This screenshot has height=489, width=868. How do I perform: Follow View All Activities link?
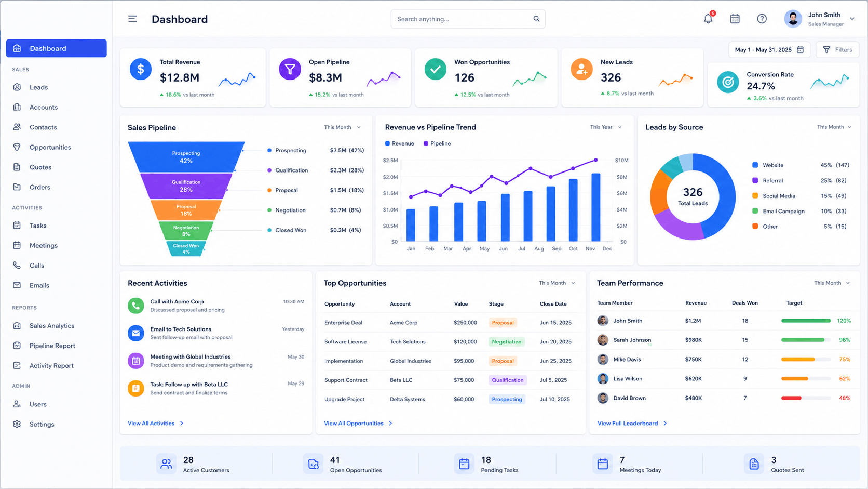coord(156,424)
